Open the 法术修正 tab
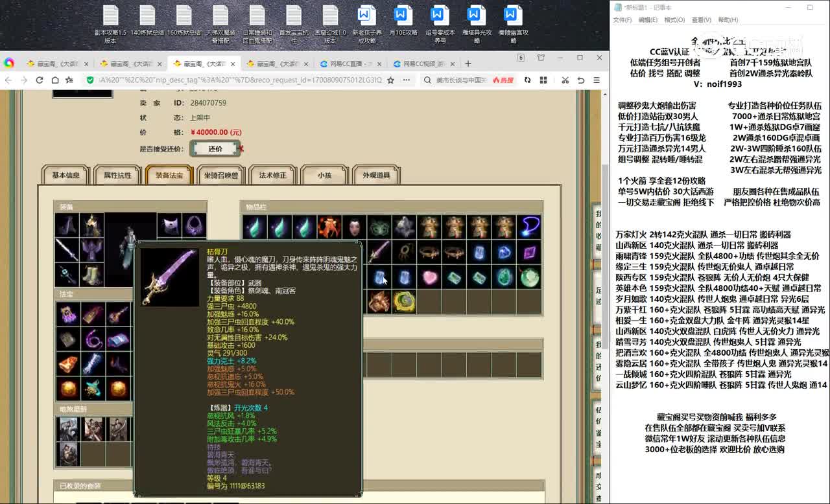Viewport: 830px width, 504px height. (273, 175)
